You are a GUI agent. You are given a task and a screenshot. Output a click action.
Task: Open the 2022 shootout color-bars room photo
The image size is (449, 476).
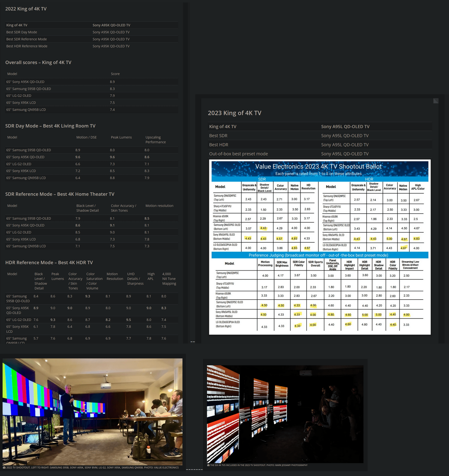92,412
